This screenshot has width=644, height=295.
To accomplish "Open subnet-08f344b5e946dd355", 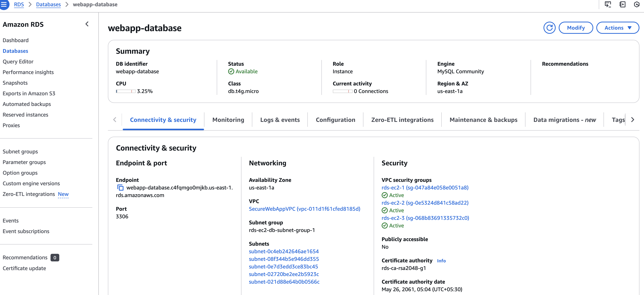I will point(283,259).
